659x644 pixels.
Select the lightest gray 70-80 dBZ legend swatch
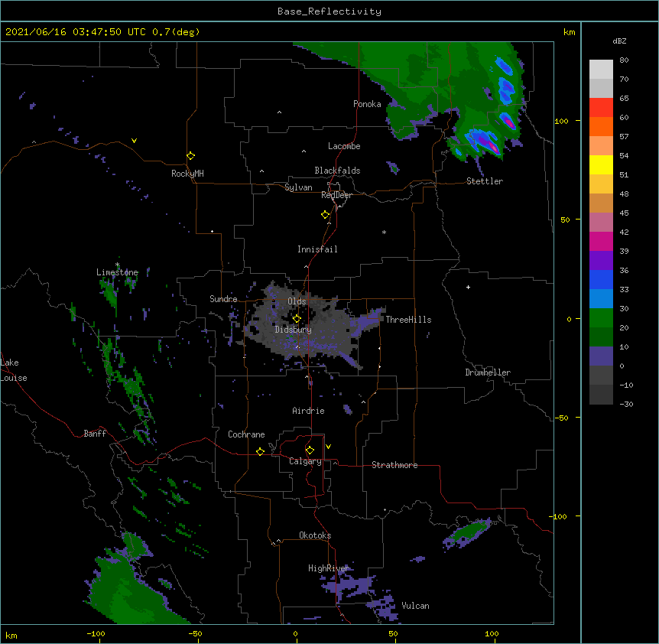[601, 69]
